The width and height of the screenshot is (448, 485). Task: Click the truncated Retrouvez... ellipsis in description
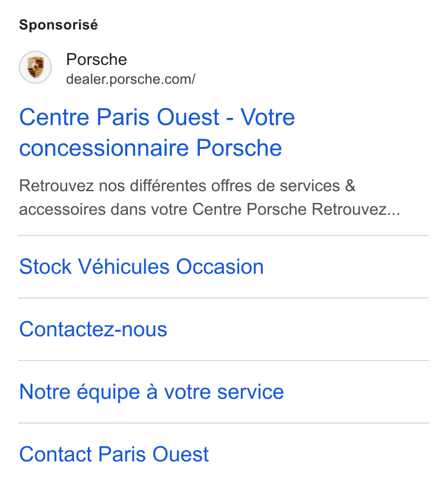356,209
